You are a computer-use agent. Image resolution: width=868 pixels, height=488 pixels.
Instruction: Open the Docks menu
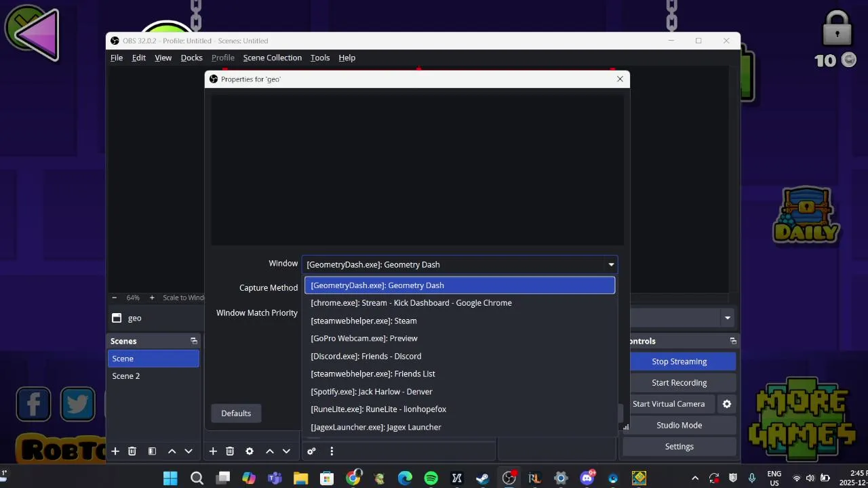(x=192, y=58)
